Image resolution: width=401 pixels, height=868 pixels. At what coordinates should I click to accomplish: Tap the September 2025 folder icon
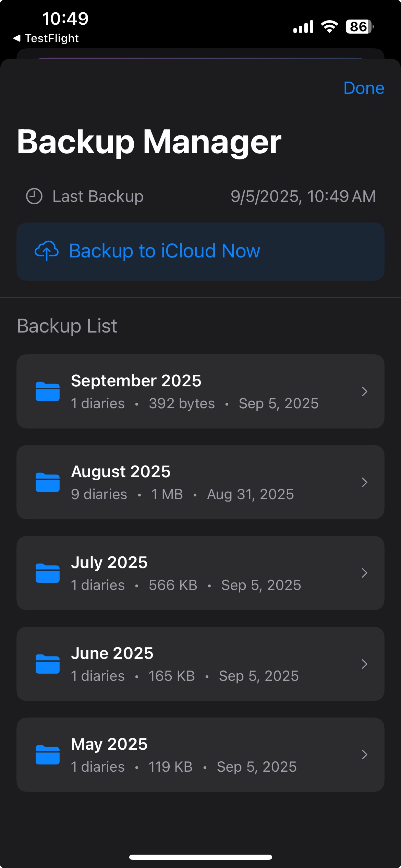pos(48,391)
